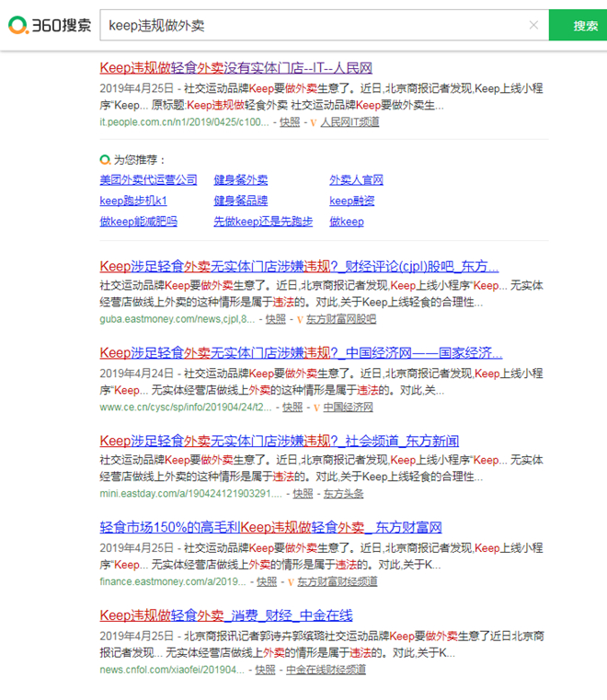The image size is (607, 700).
Task: Click the 360搜索 logo
Action: pyautogui.click(x=50, y=25)
